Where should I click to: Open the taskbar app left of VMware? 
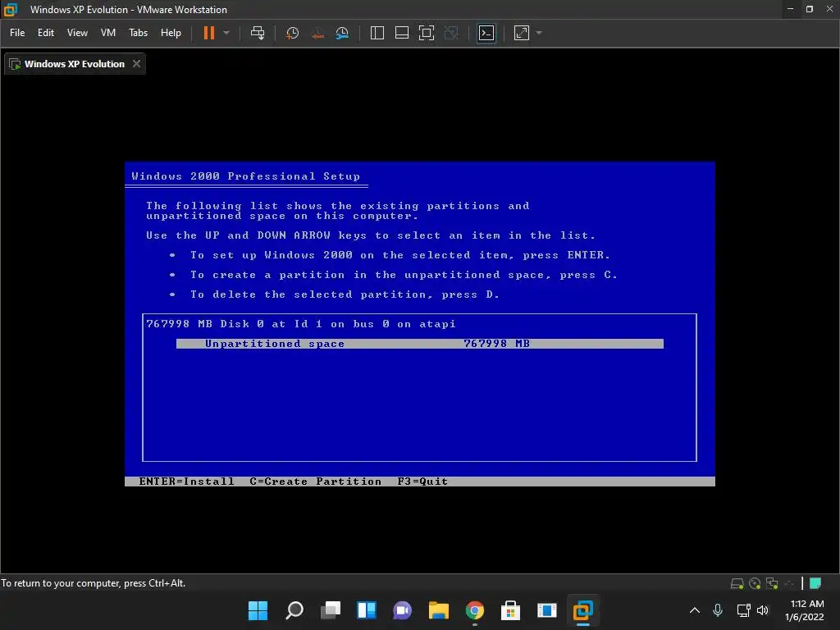pyautogui.click(x=547, y=610)
